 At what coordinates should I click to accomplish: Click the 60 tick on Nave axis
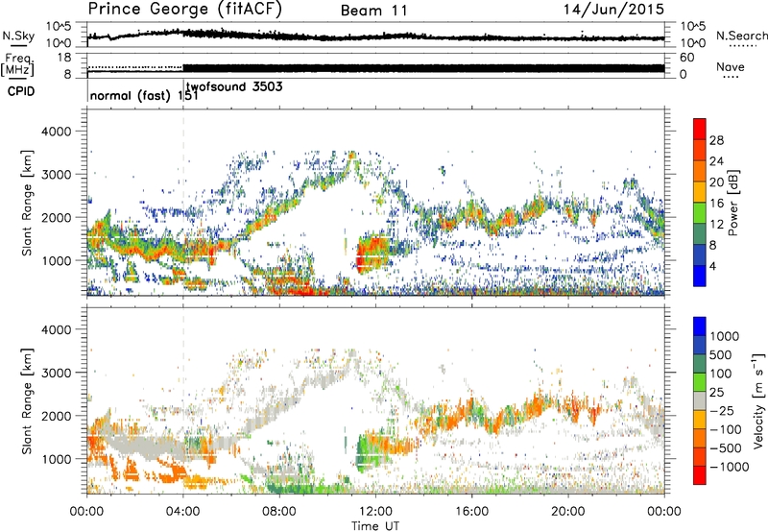pos(687,58)
